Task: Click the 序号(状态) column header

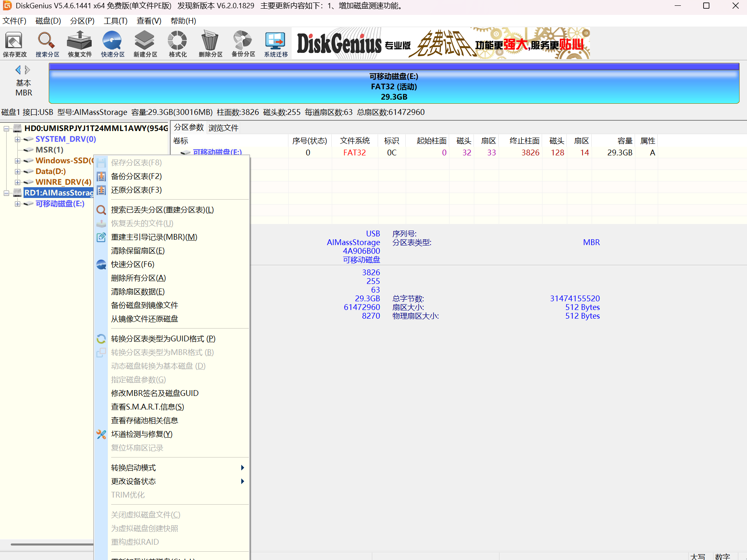Action: 310,141
